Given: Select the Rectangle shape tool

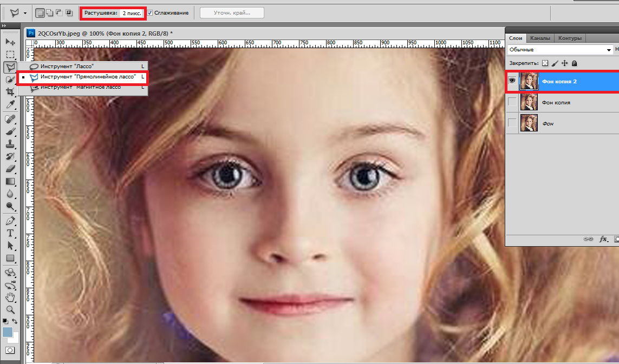Looking at the screenshot, I should click(10, 259).
